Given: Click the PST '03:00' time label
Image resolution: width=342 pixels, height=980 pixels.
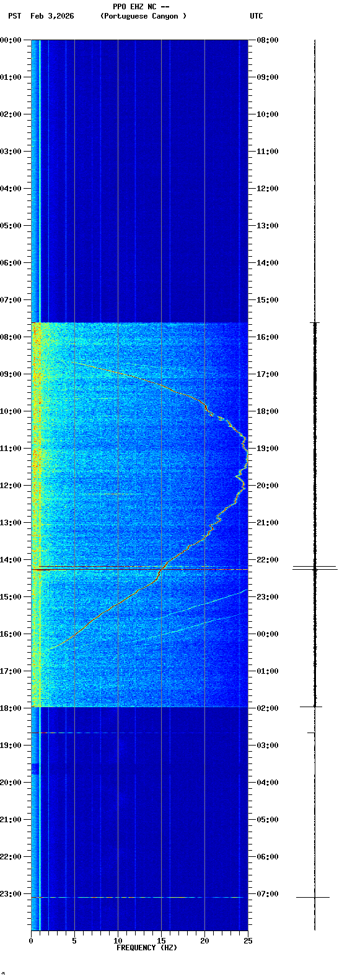Looking at the screenshot, I should [11, 152].
